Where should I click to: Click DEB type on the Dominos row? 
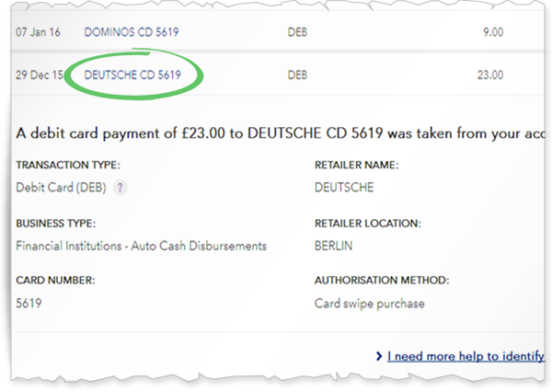coord(297,32)
